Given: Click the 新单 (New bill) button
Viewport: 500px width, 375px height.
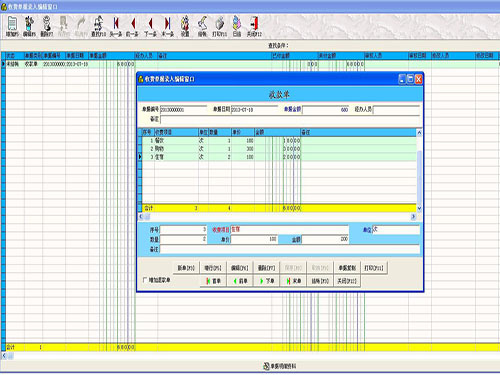Looking at the screenshot, I should pos(186,268).
